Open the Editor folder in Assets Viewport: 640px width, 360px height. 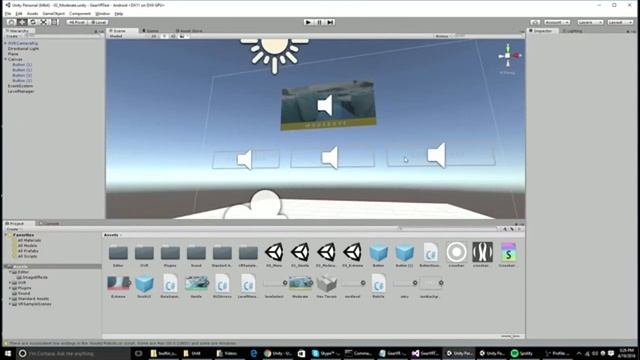[x=118, y=255]
